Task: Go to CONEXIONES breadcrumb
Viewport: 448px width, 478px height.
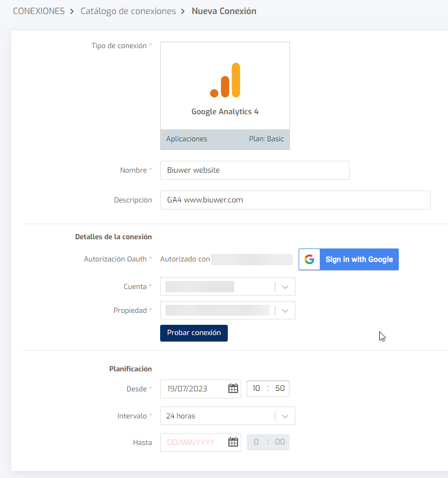Action: coord(39,11)
